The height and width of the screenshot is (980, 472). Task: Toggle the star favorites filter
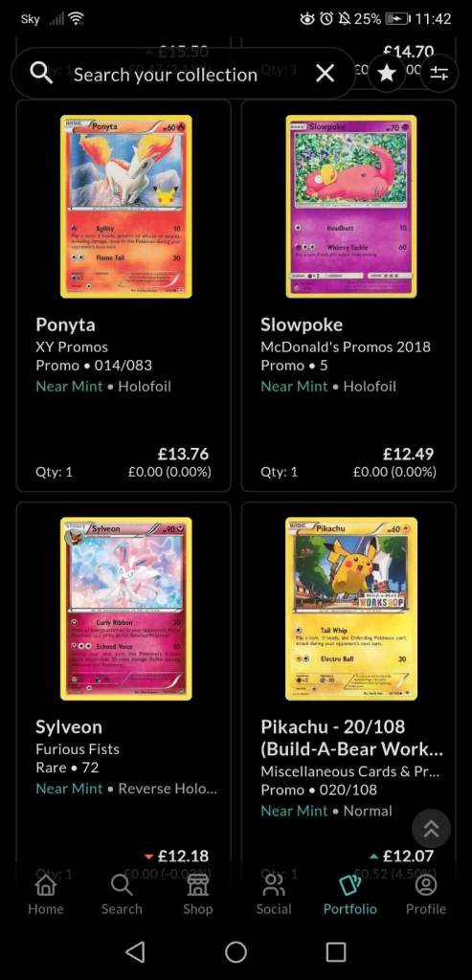point(387,74)
